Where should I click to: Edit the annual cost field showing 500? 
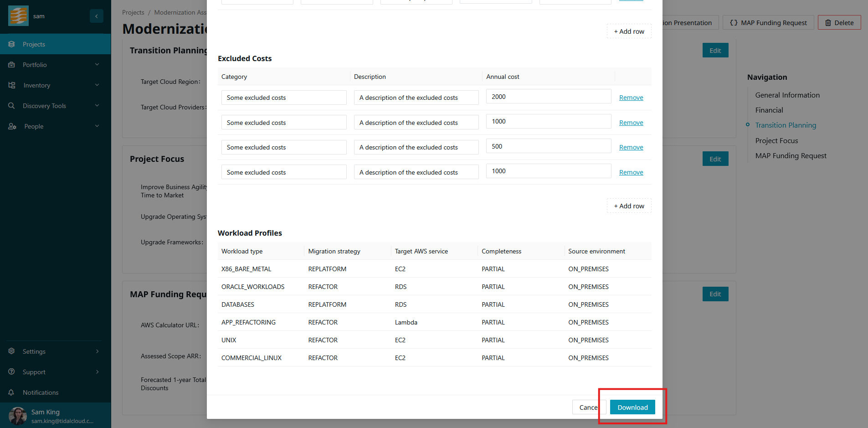549,146
